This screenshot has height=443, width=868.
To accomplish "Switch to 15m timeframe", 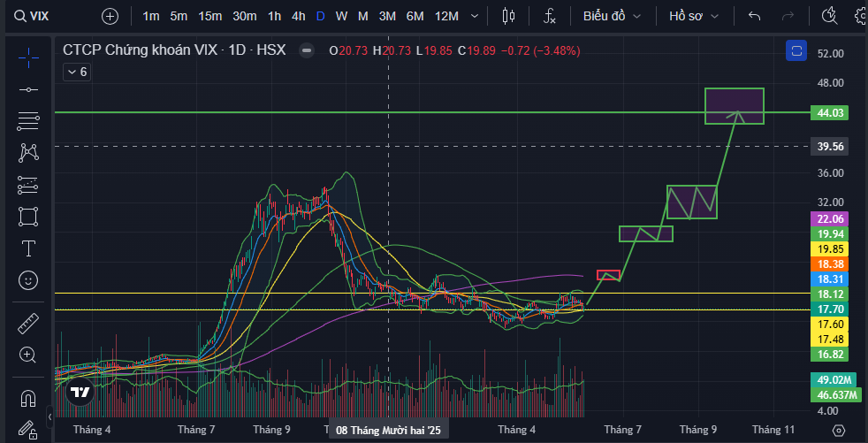I will pyautogui.click(x=209, y=16).
